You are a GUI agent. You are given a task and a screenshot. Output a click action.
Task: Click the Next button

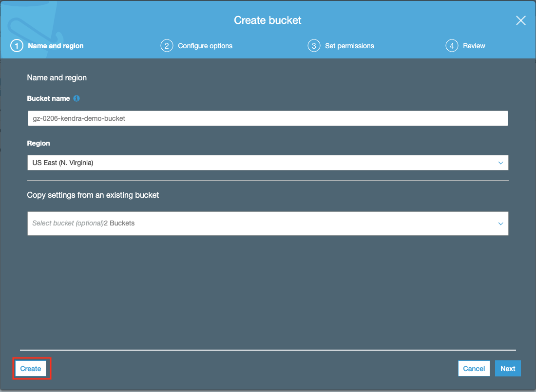click(x=508, y=369)
